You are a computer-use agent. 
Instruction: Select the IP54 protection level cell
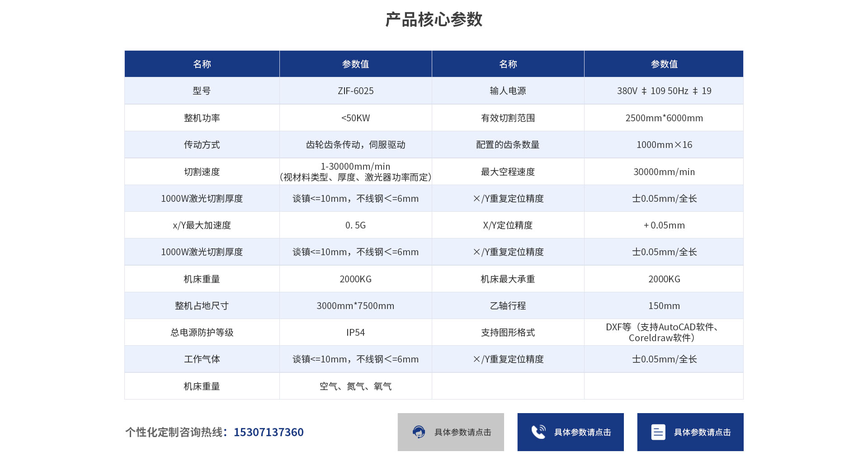pyautogui.click(x=355, y=333)
